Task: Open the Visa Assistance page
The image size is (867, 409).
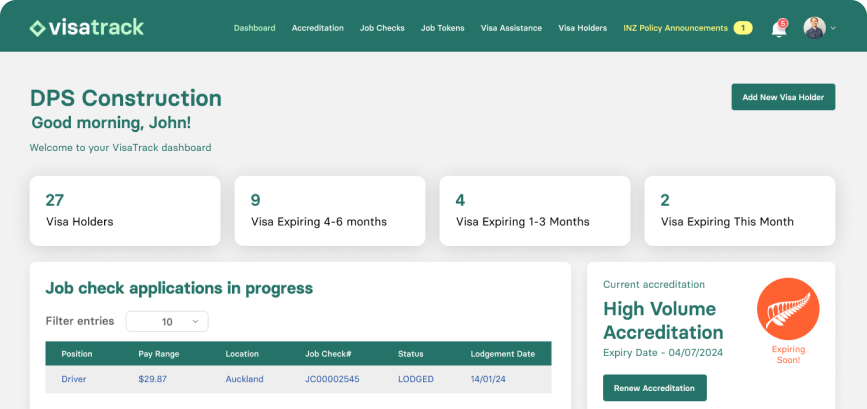Action: [x=511, y=28]
